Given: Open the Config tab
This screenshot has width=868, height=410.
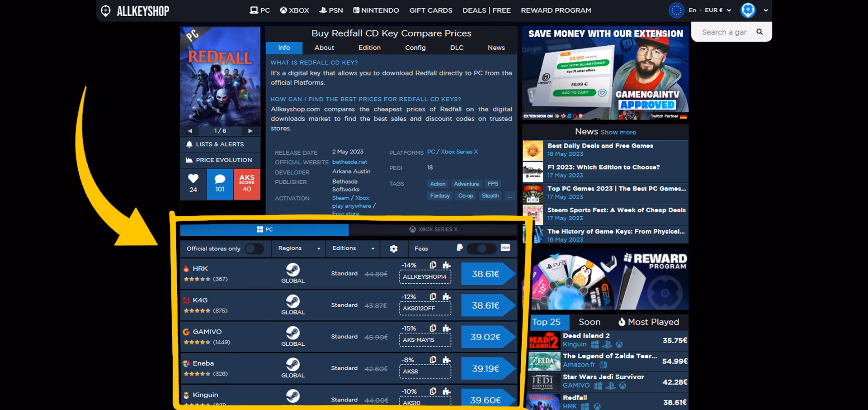Looking at the screenshot, I should click(x=415, y=48).
